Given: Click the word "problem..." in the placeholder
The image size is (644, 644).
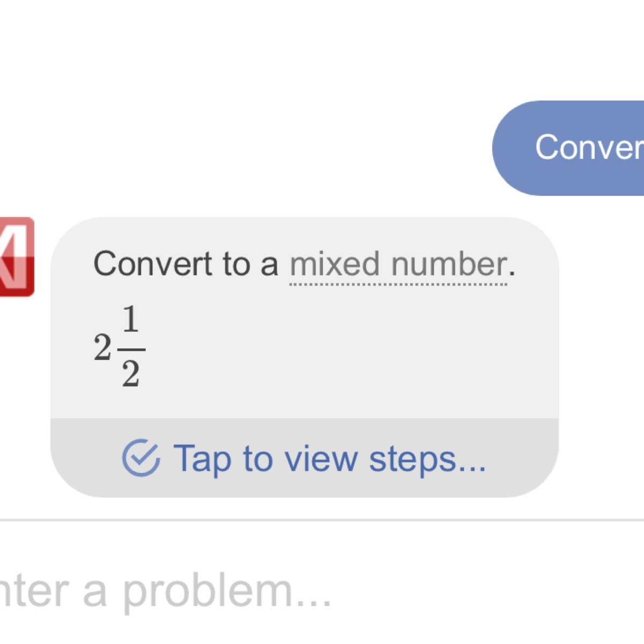Looking at the screenshot, I should pos(227,591).
